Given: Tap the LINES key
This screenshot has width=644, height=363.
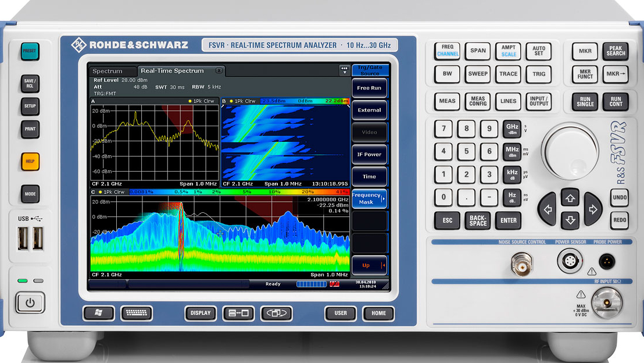Looking at the screenshot, I should click(x=508, y=101).
